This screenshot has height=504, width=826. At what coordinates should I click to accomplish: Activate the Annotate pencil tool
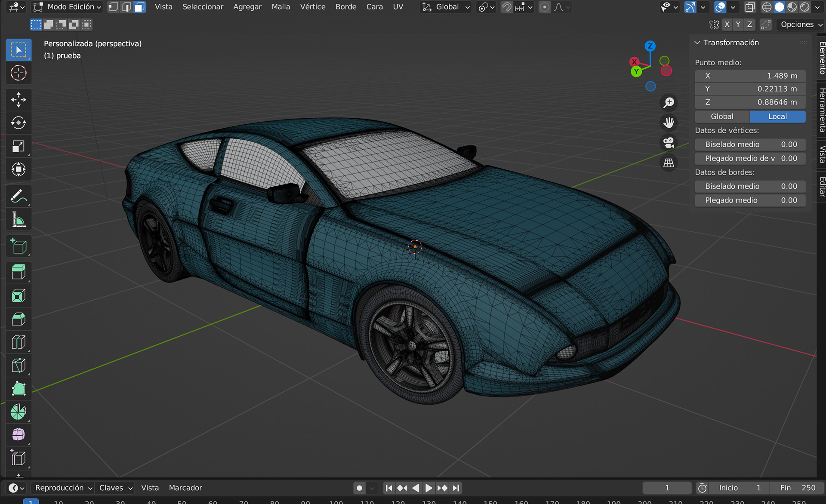[18, 197]
